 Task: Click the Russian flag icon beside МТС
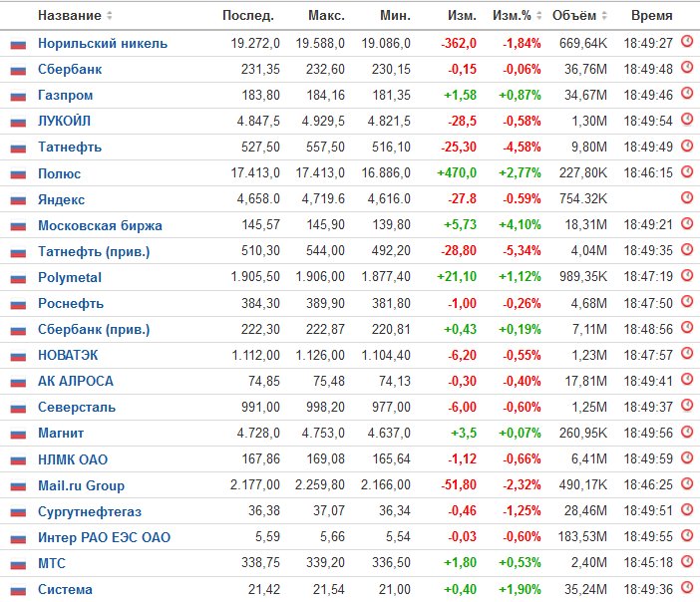18,564
